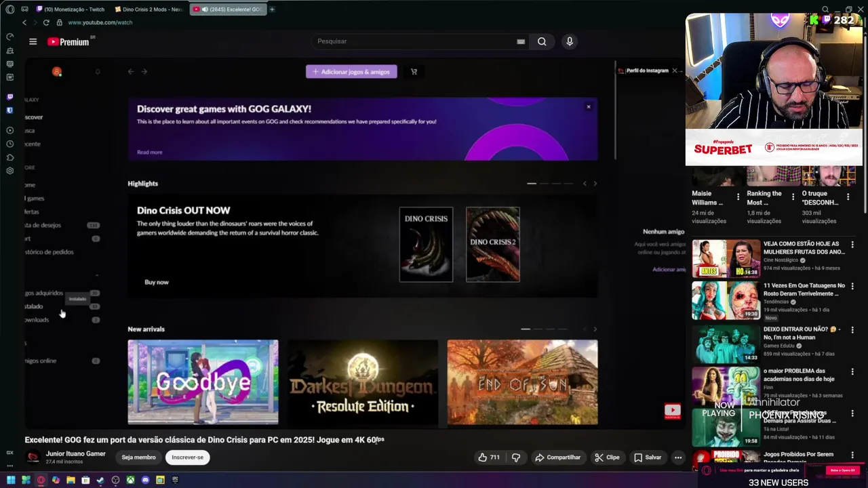Open the Amigos online section in GOG sidebar

pyautogui.click(x=41, y=361)
